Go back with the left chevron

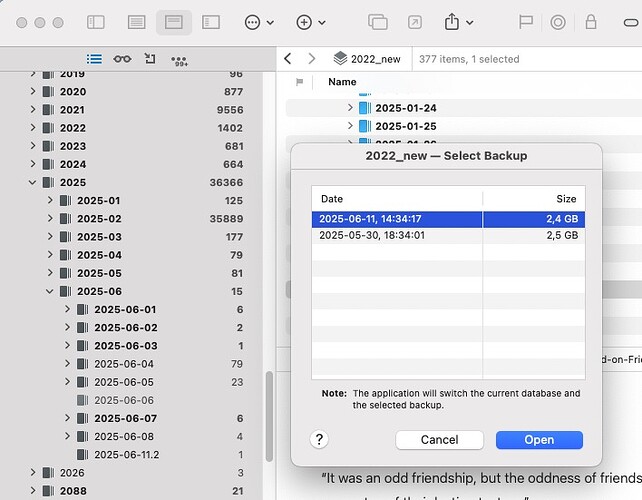[287, 59]
